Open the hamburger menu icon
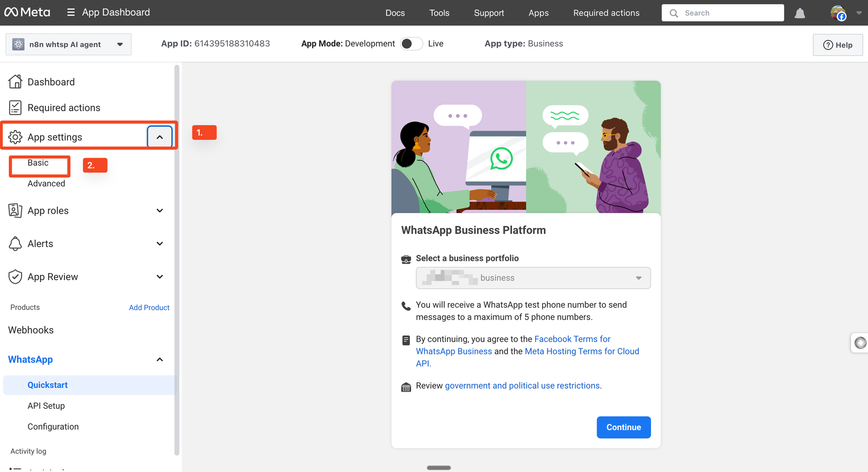This screenshot has width=868, height=472. point(71,12)
